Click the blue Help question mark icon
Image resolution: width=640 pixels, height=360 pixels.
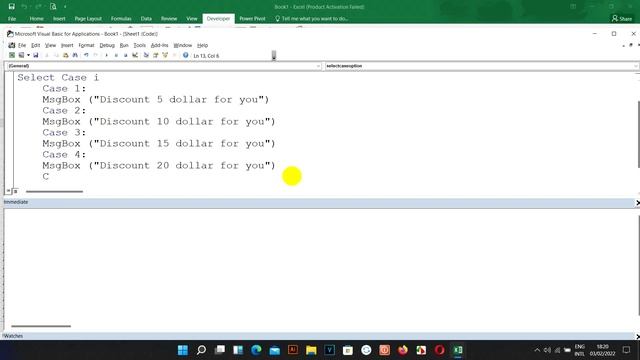(x=186, y=55)
